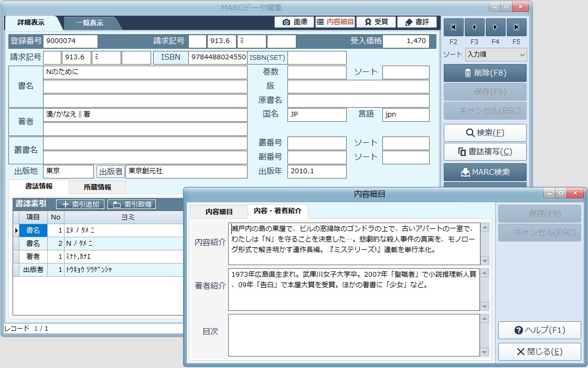Click 書誌複写(C) copy button

coord(485,152)
